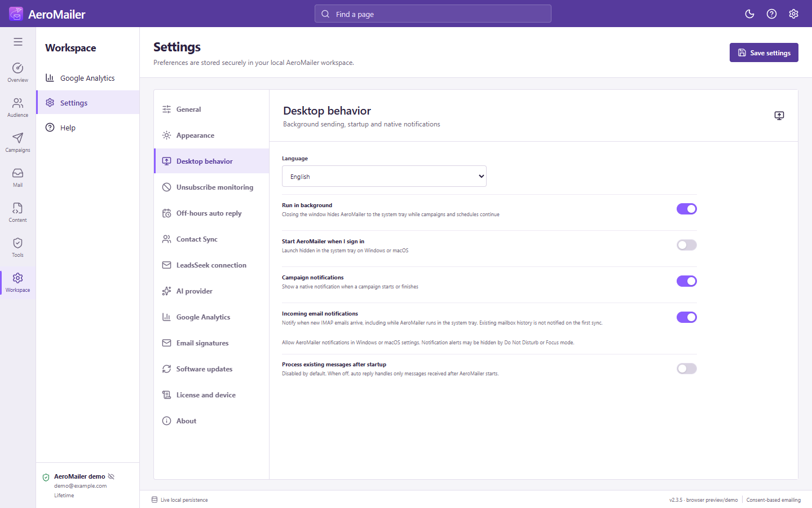Select Workspace gear in icon rail
812x508 pixels.
[x=18, y=282]
